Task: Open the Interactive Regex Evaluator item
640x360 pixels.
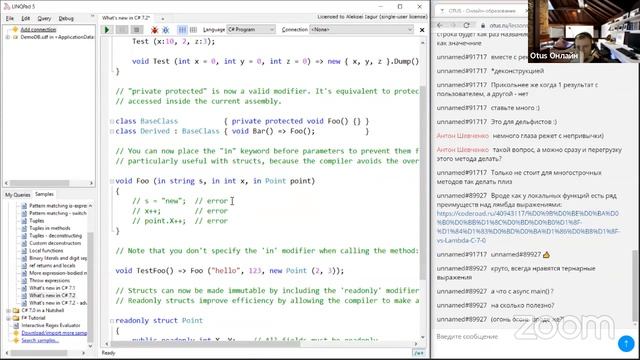Action: click(51, 326)
